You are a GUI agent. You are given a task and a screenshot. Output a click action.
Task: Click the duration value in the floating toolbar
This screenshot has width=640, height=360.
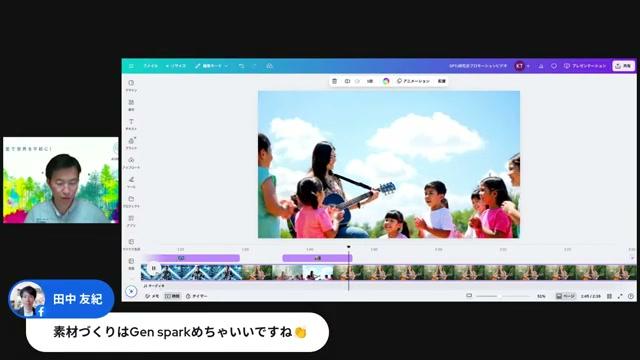tap(370, 81)
